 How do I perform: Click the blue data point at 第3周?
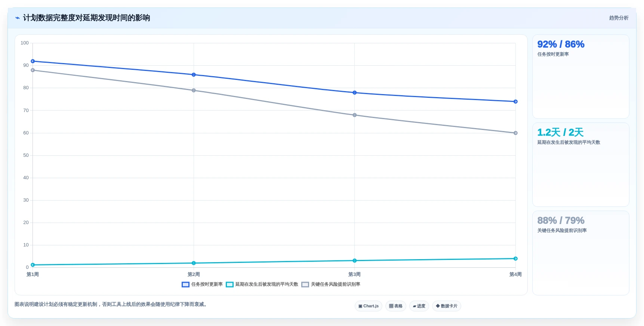pyautogui.click(x=355, y=93)
